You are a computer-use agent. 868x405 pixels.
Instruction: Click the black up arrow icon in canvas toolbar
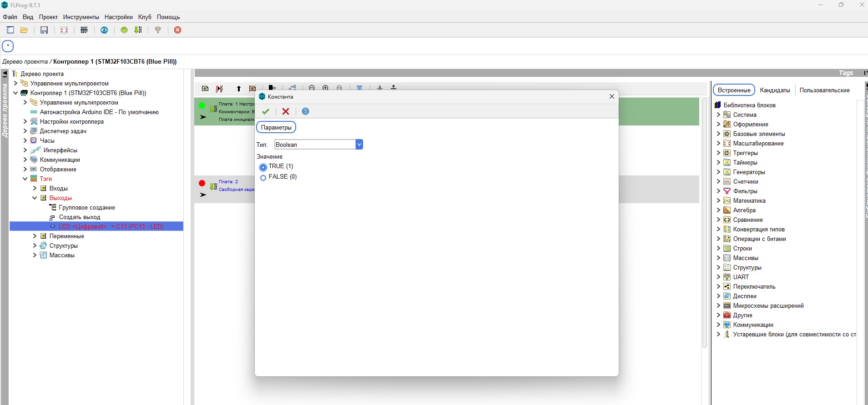tap(239, 88)
